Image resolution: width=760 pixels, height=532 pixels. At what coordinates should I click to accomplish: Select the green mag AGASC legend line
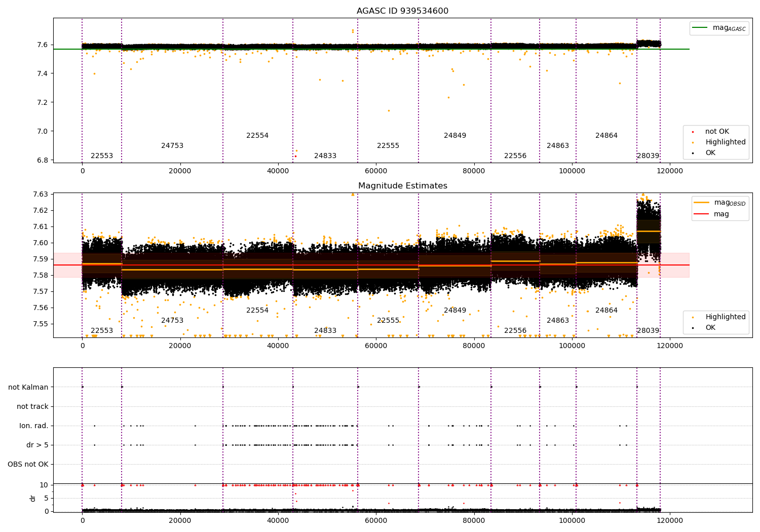point(700,28)
